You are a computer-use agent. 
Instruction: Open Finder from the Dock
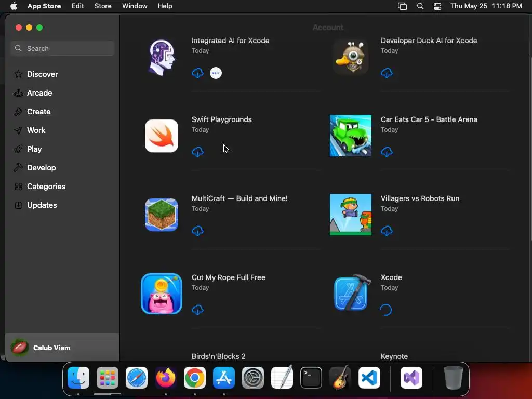tap(78, 378)
